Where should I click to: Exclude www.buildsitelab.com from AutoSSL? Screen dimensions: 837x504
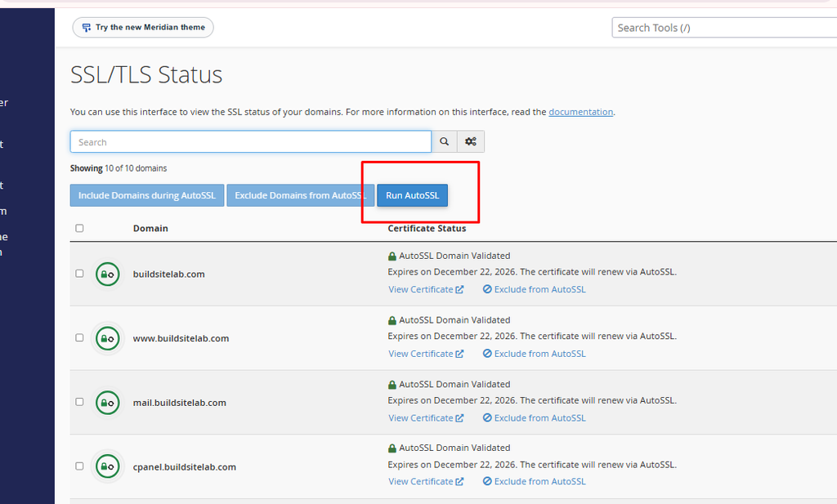[535, 354]
